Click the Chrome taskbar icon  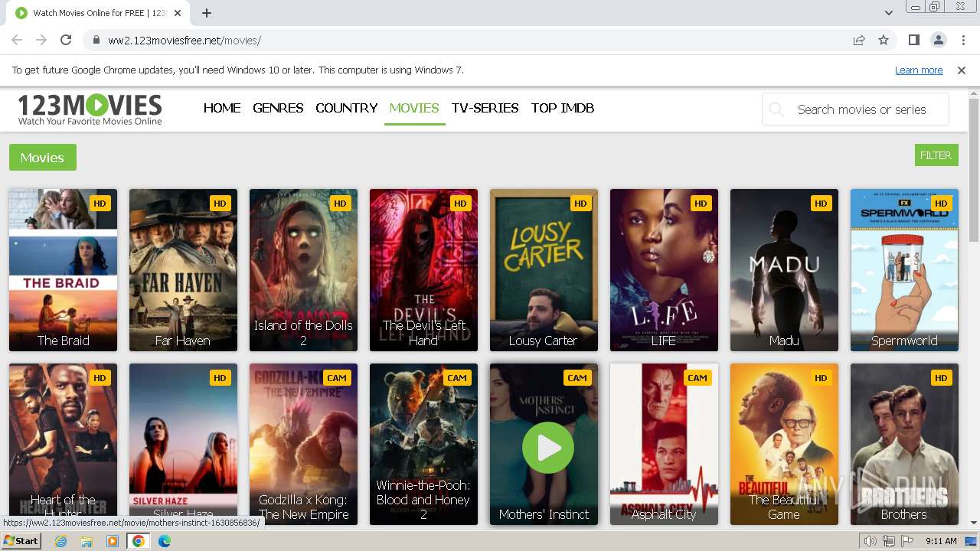139,541
